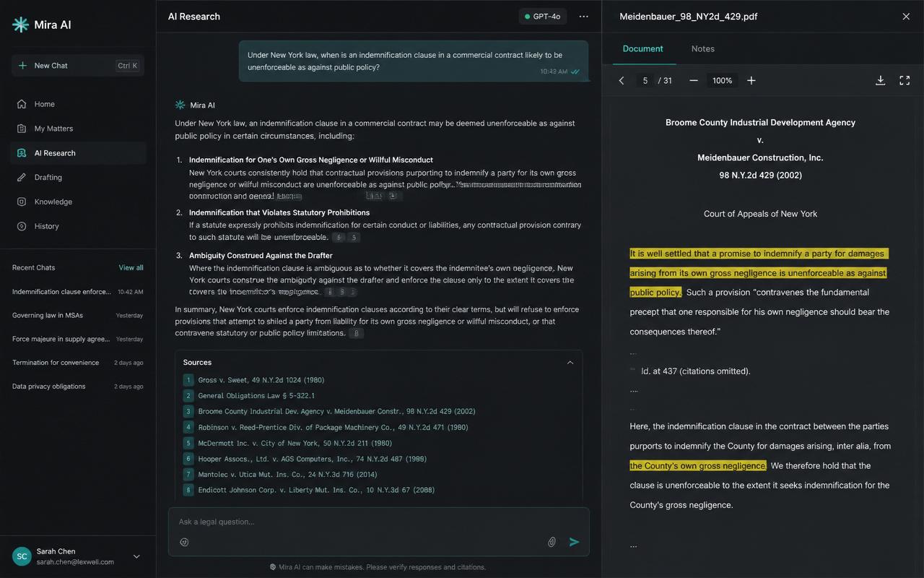Image resolution: width=924 pixels, height=578 pixels.
Task: Click the '98 N.Y.2d 429 (2002)' citation
Action: tap(760, 176)
